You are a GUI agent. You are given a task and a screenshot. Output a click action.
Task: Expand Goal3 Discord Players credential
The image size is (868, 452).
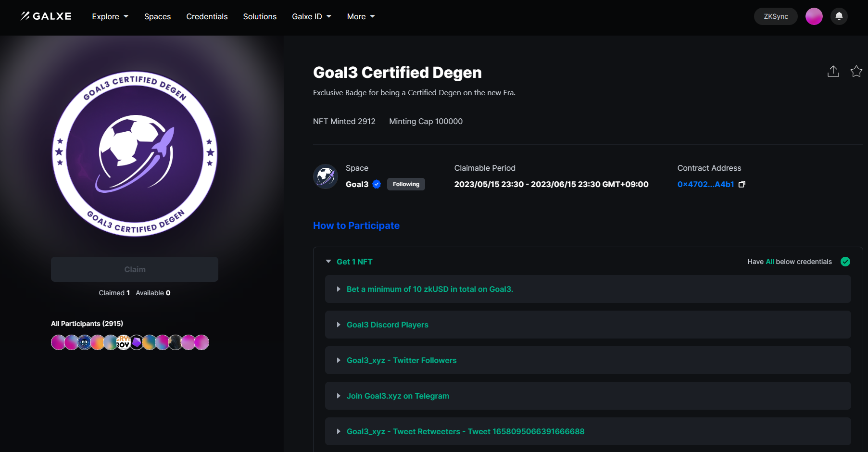point(588,325)
